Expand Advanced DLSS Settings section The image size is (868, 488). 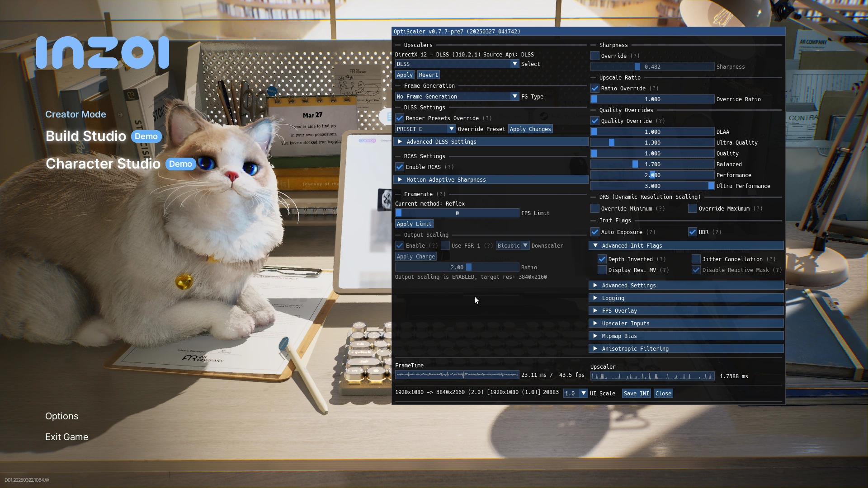(491, 142)
